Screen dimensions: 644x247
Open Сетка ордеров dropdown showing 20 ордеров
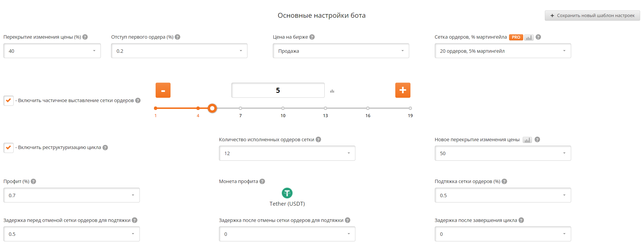click(x=502, y=51)
